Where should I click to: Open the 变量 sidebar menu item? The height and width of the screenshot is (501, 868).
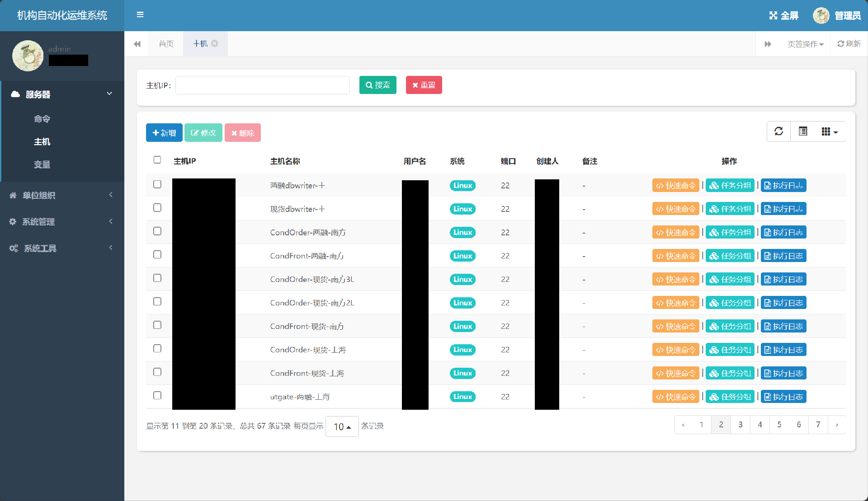coord(42,165)
